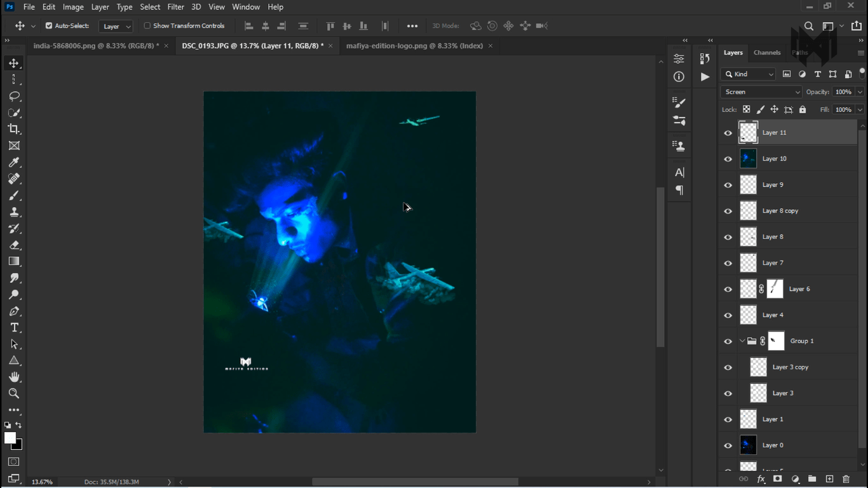Add a layer style with fx button
868x488 pixels.
(761, 479)
